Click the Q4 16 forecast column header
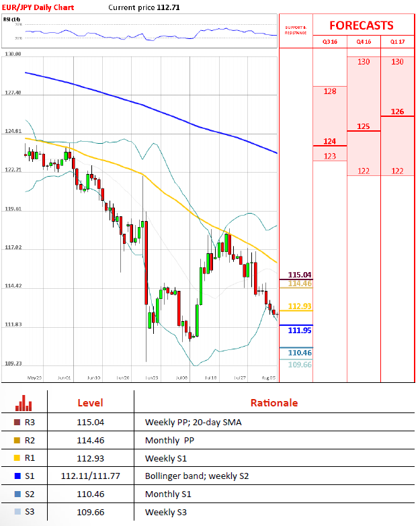420x526 pixels. click(364, 42)
